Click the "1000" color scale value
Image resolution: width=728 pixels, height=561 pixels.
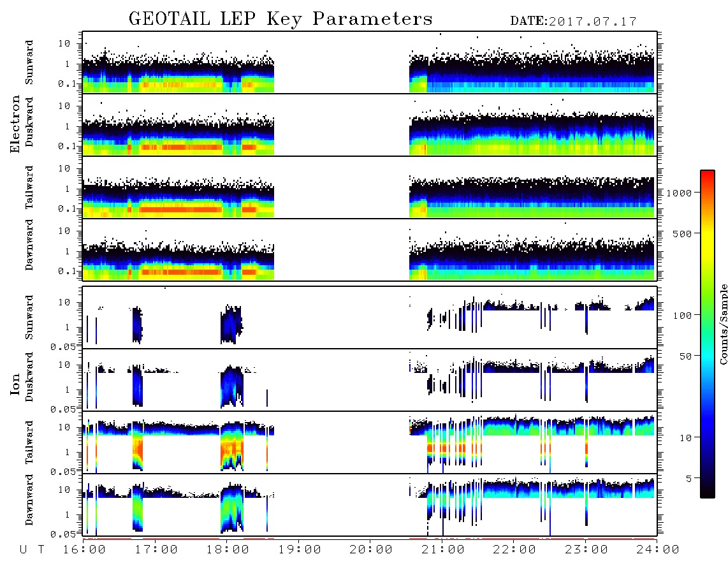[679, 193]
